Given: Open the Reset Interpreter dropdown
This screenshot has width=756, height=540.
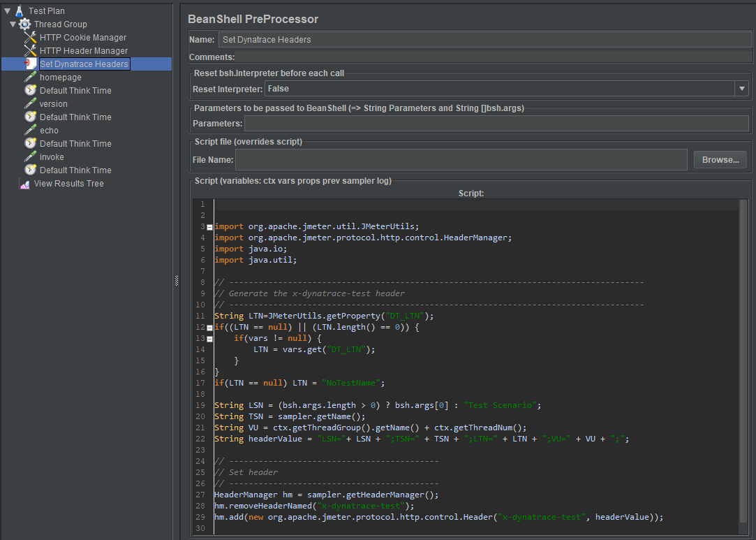Looking at the screenshot, I should (741, 89).
